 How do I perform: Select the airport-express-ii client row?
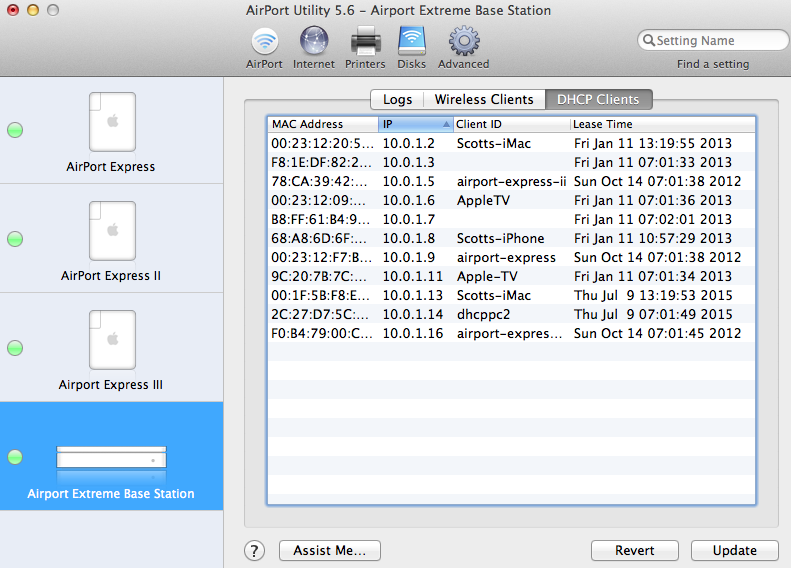coord(512,182)
